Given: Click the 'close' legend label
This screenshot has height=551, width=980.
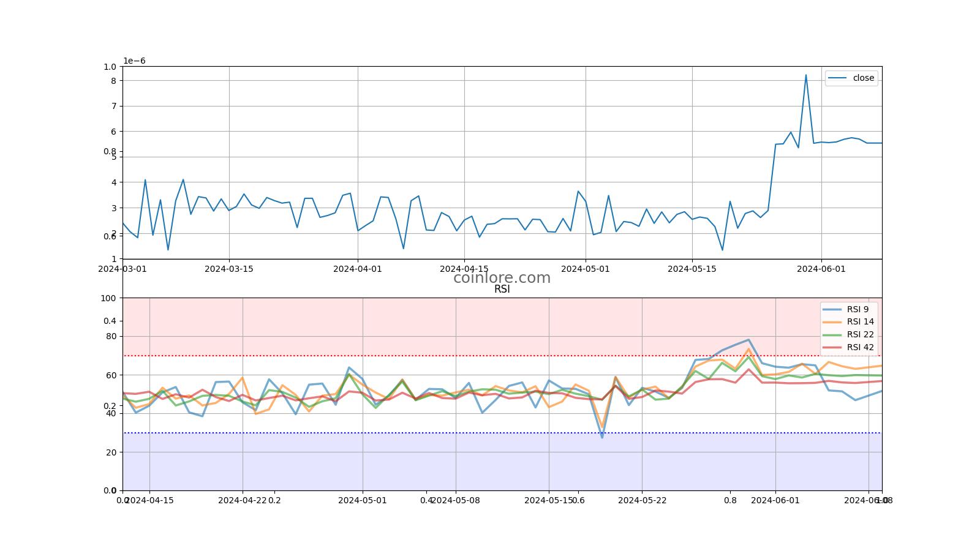Looking at the screenshot, I should click(864, 78).
